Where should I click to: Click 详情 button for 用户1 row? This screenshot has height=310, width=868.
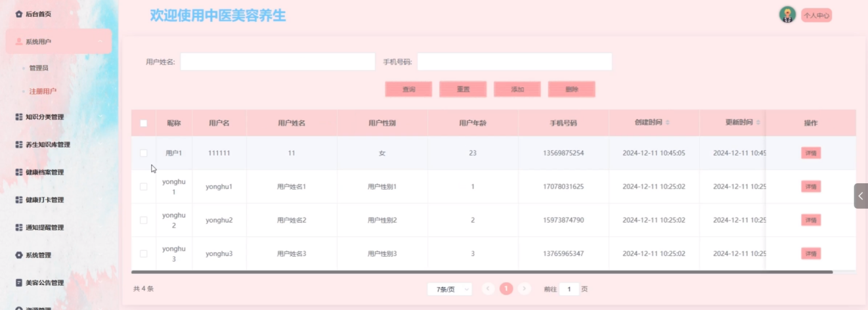click(811, 153)
